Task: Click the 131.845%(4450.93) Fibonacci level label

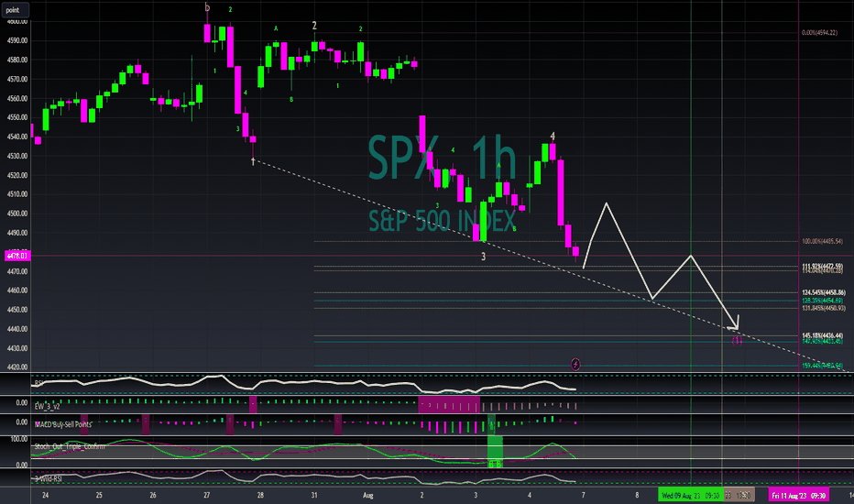Action: [x=824, y=309]
